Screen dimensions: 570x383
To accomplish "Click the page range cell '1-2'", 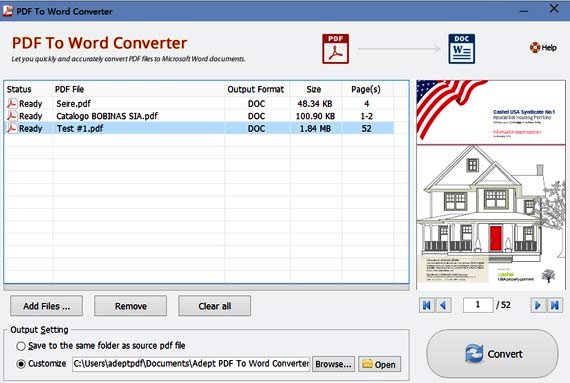I will tap(366, 116).
